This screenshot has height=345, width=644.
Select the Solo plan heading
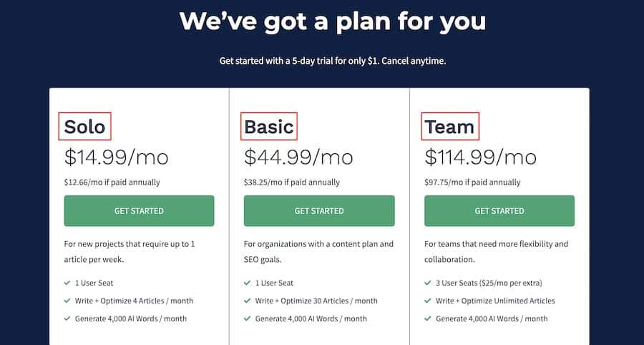pyautogui.click(x=84, y=127)
